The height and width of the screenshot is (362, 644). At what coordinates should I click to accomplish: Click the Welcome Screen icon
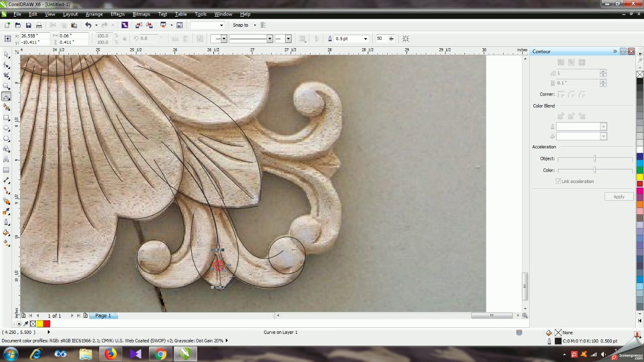tap(180, 25)
